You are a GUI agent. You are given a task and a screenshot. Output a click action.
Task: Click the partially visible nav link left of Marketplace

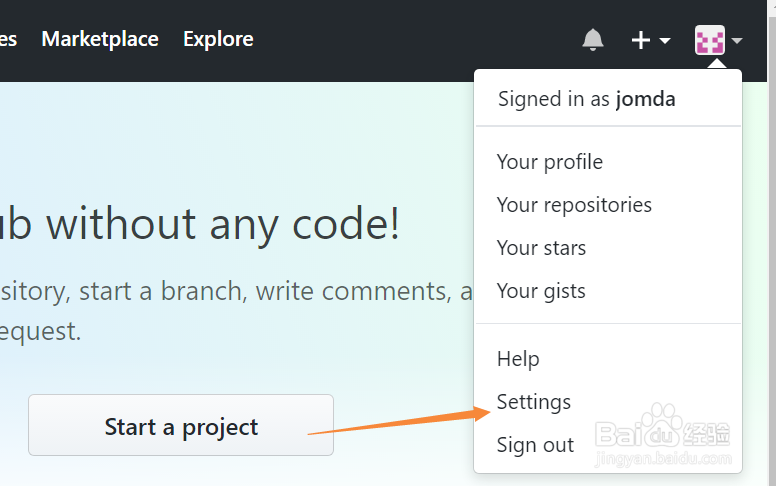tap(8, 39)
